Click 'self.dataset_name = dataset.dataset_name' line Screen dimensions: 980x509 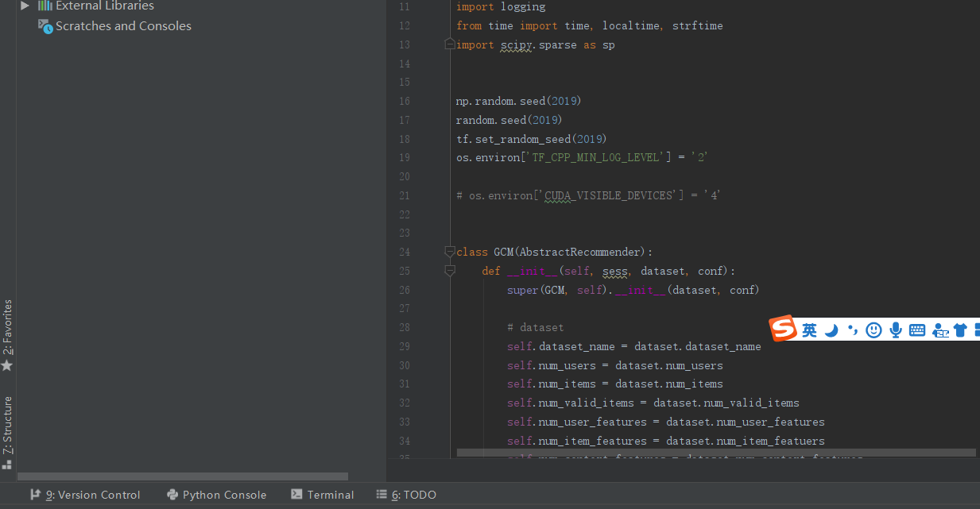[633, 346]
